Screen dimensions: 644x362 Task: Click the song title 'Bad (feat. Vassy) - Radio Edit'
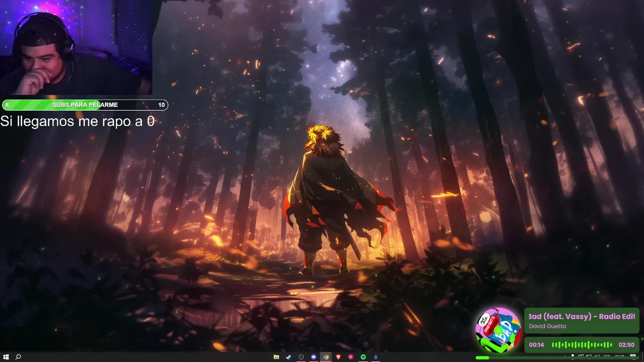[582, 316]
